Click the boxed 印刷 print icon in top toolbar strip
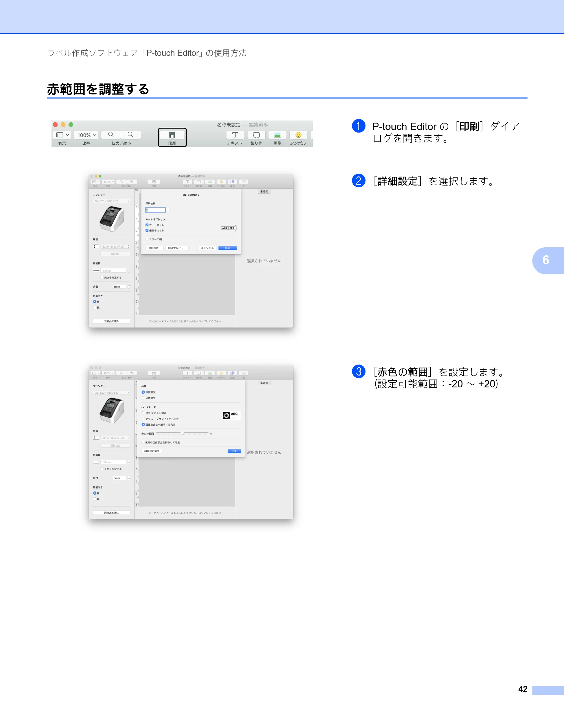The image size is (564, 728). [172, 135]
